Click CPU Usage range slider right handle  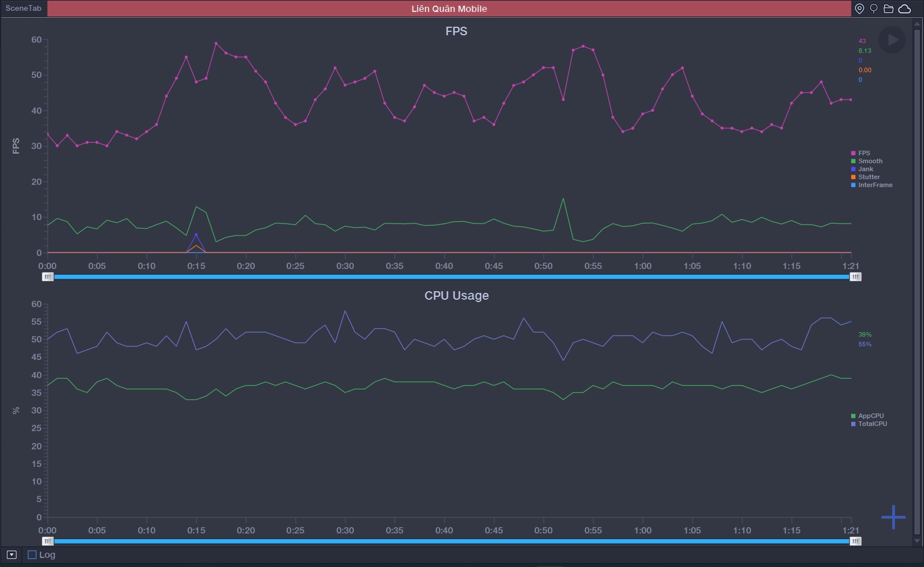pos(855,541)
